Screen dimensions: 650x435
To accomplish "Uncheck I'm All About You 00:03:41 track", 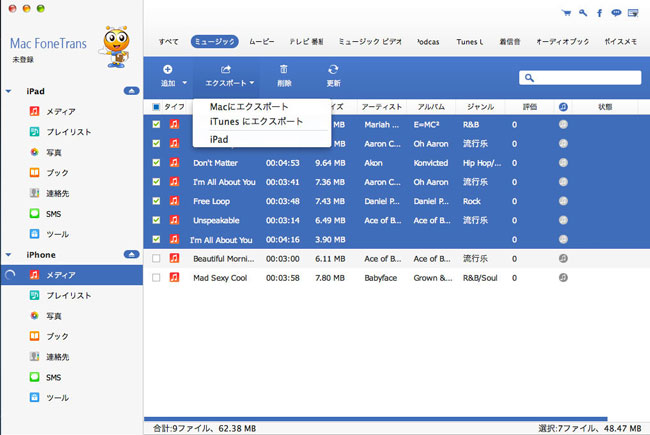I will point(156,182).
